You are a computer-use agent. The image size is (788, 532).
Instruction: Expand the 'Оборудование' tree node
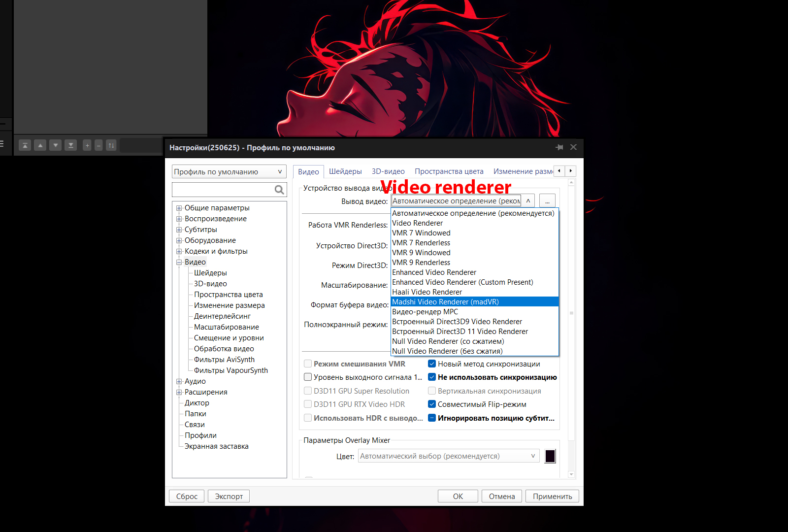click(179, 240)
